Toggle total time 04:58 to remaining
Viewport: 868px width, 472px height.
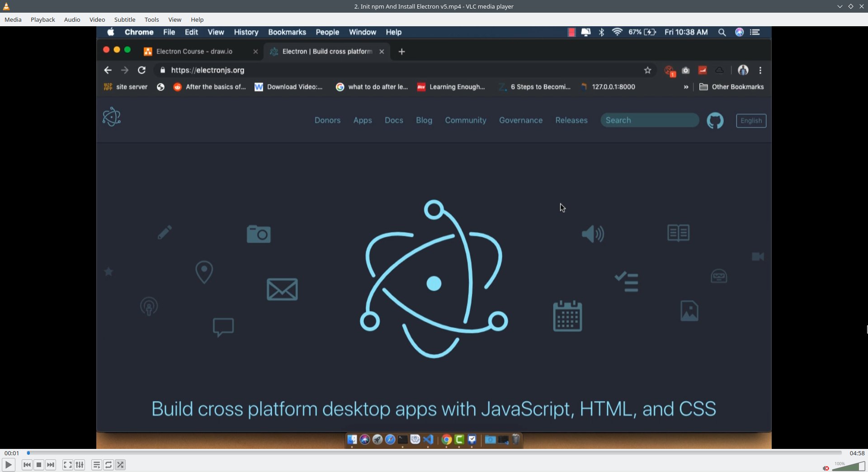click(857, 453)
